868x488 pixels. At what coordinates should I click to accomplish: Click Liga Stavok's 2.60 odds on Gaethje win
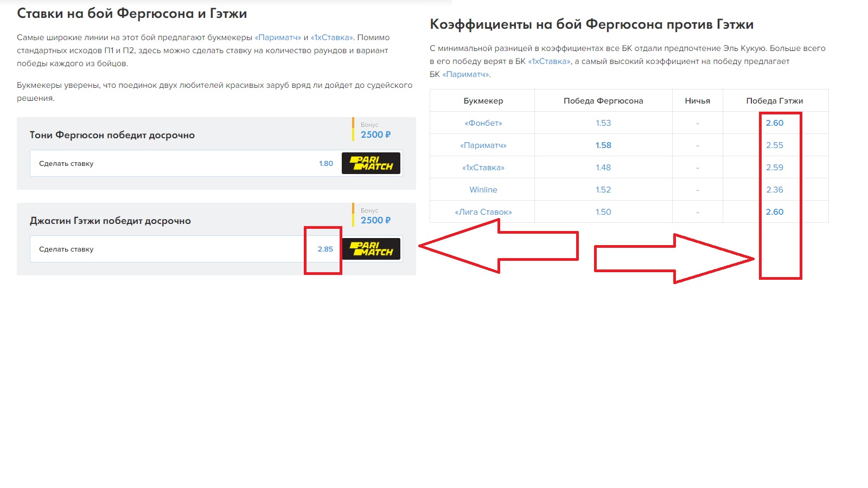coord(775,212)
